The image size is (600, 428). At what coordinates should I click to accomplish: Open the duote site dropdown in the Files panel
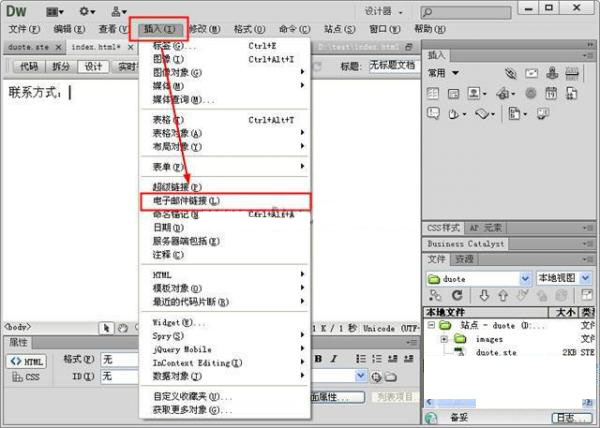pos(524,278)
